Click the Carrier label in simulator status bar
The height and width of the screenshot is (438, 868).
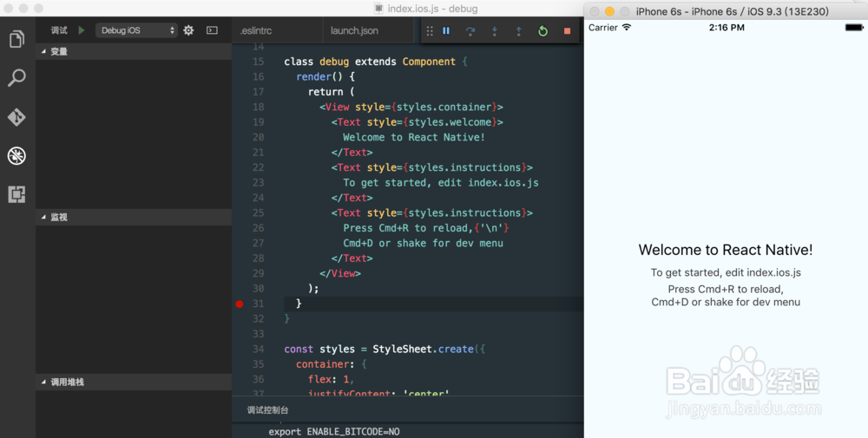[603, 28]
